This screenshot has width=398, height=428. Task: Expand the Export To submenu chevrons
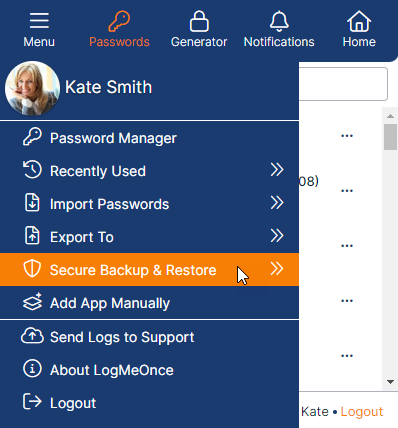tap(277, 235)
